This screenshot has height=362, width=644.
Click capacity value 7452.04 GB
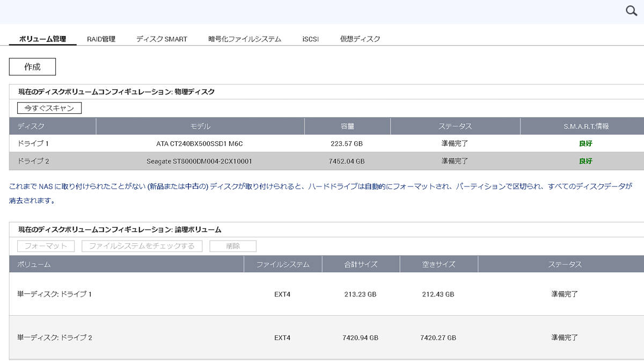(x=347, y=161)
